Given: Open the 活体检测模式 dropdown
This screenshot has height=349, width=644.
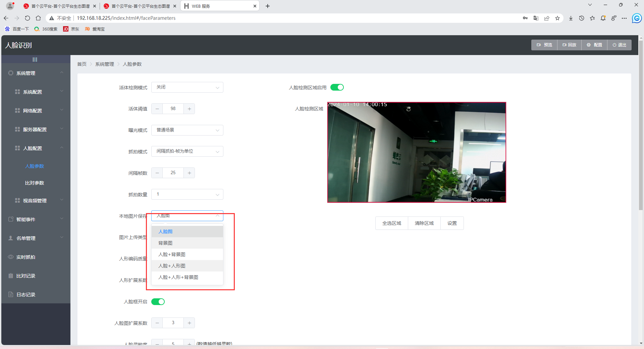Looking at the screenshot, I should point(187,87).
